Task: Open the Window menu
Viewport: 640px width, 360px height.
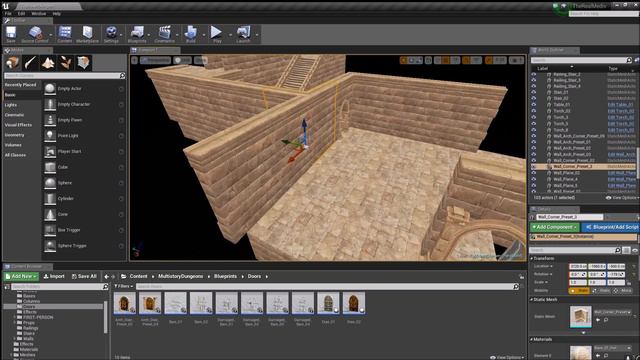Action: coord(39,13)
